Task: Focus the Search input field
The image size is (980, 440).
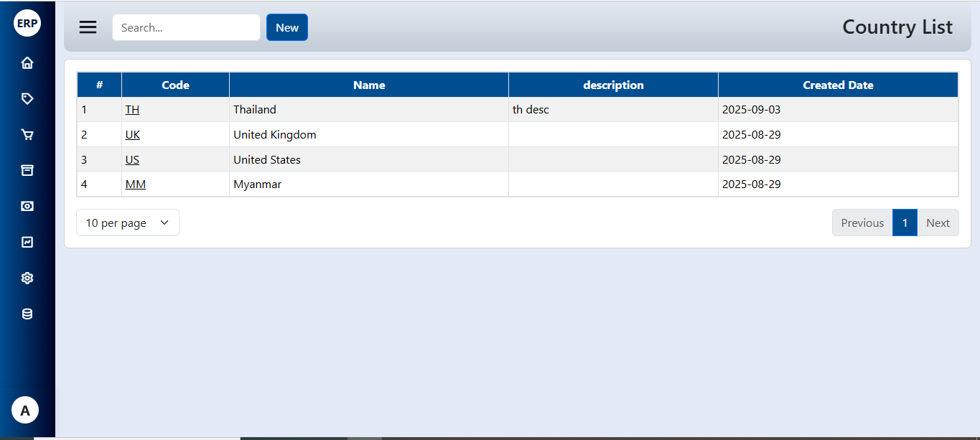Action: (186, 27)
